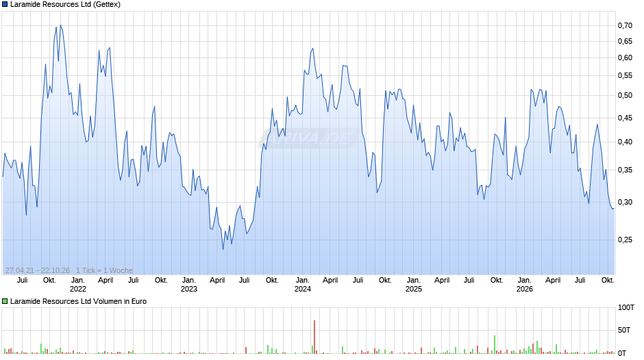The height and width of the screenshot is (360, 644).
Task: Click the 0,55 price axis label
Action: point(625,75)
